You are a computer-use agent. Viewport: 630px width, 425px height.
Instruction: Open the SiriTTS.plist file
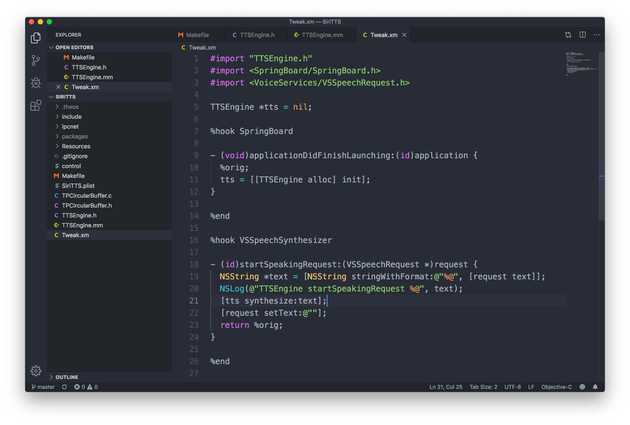pos(78,186)
